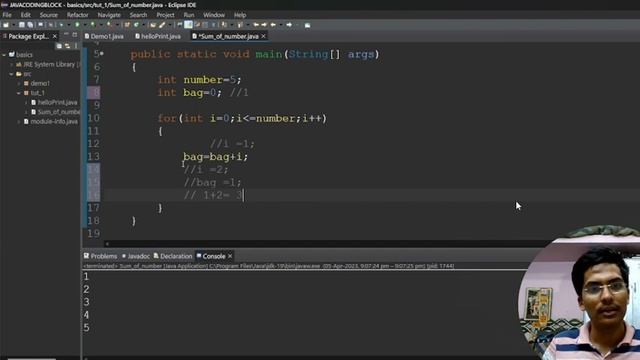Viewport: 640px width, 360px height.
Task: Collapse the basics project node
Action: [4, 54]
